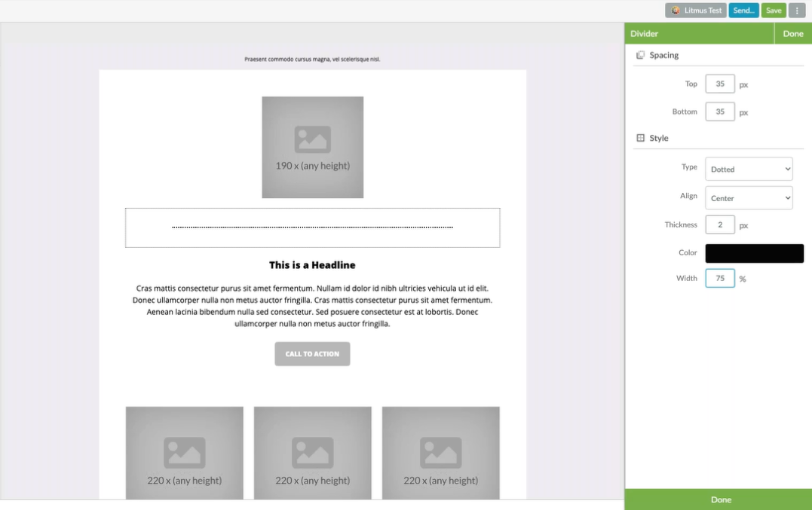This screenshot has width=812, height=510.
Task: Save the email template
Action: click(774, 11)
